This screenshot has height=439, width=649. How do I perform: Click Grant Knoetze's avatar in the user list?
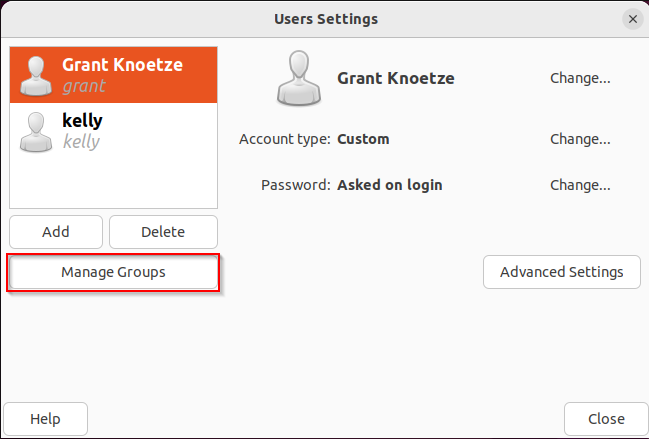pyautogui.click(x=36, y=76)
